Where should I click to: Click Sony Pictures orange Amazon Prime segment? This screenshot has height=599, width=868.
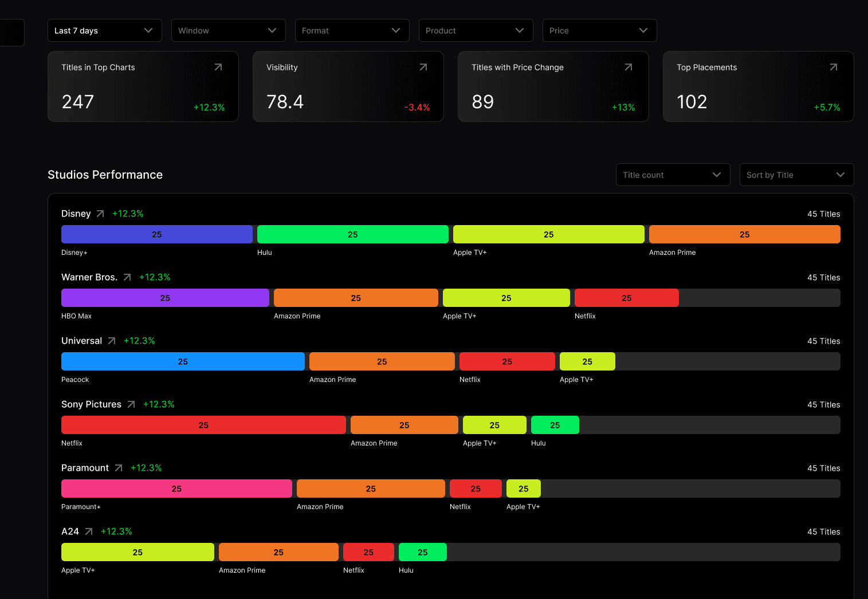click(x=404, y=425)
